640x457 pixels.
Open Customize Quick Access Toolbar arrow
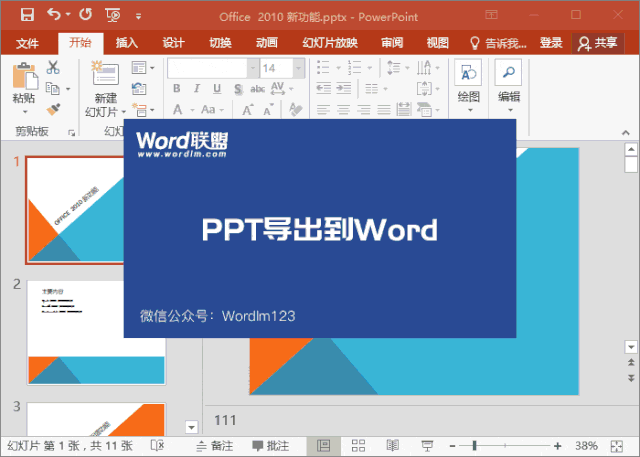pos(139,17)
